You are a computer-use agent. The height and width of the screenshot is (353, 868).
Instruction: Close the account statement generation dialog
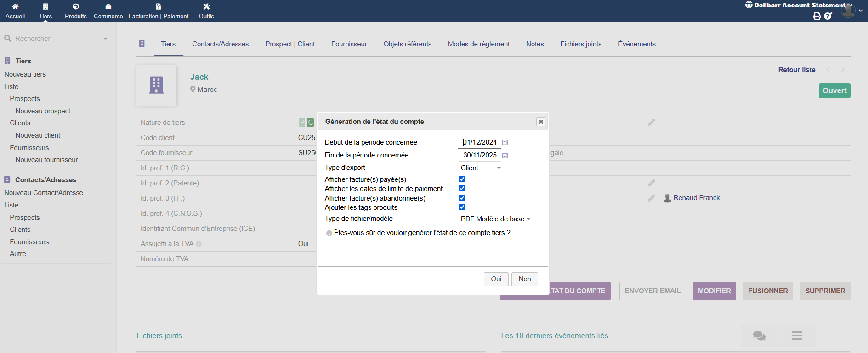[x=541, y=122]
